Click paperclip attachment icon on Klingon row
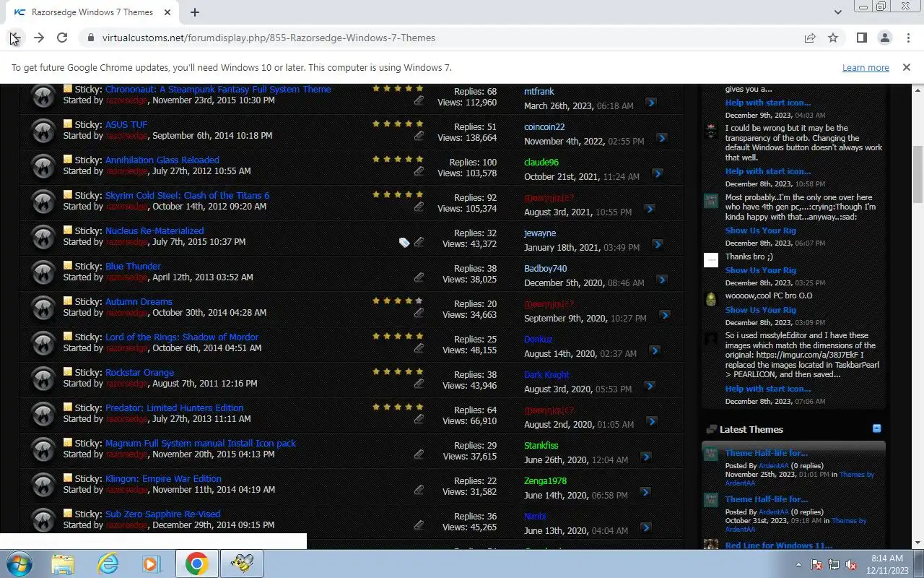The height and width of the screenshot is (578, 924). 419,490
